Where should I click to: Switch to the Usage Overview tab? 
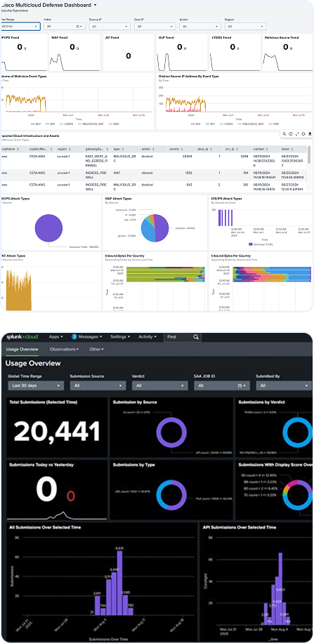click(22, 349)
